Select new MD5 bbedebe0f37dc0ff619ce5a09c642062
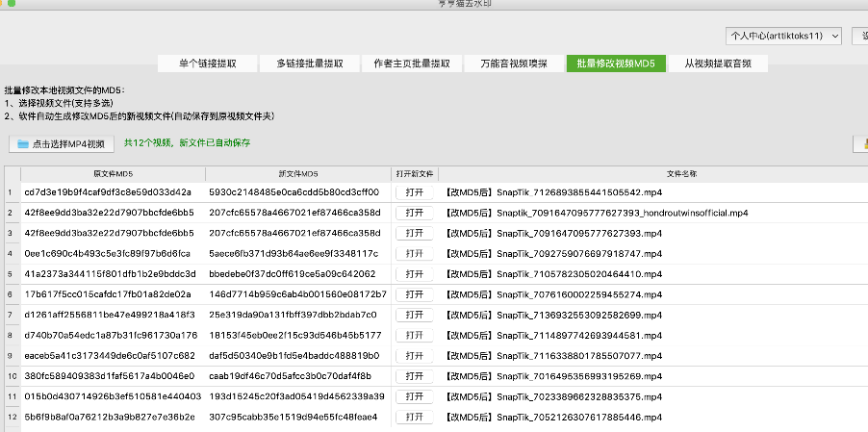 point(293,274)
